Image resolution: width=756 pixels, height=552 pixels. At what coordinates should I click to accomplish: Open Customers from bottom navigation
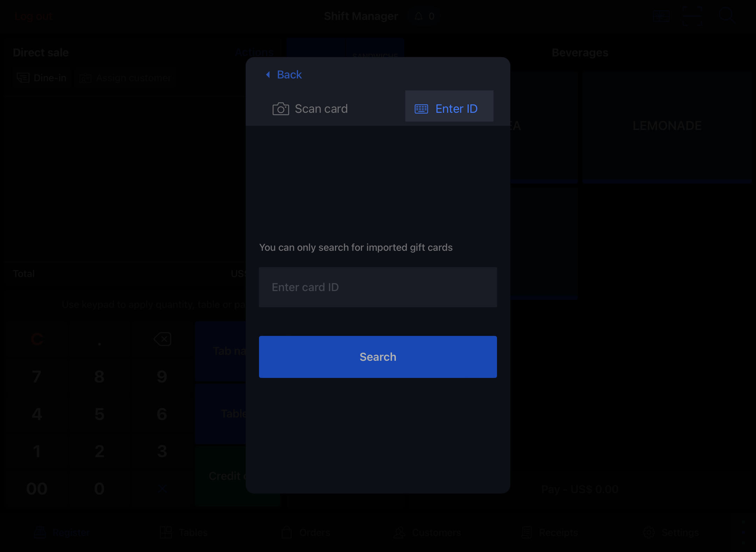point(427,532)
